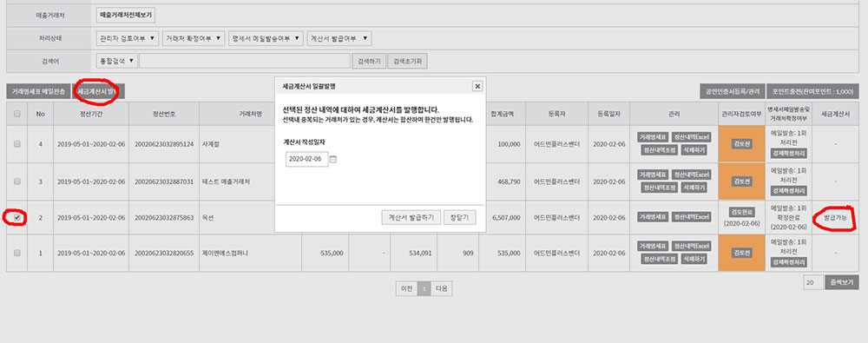The width and height of the screenshot is (868, 343).
Task: Close the 세금계산서 일괄발행 dialog with X
Action: 477,86
